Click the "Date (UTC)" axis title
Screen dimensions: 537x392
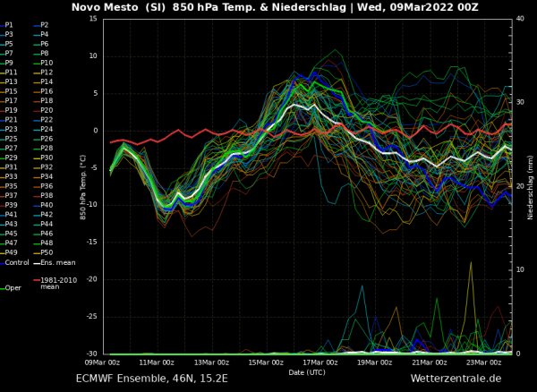(x=307, y=372)
